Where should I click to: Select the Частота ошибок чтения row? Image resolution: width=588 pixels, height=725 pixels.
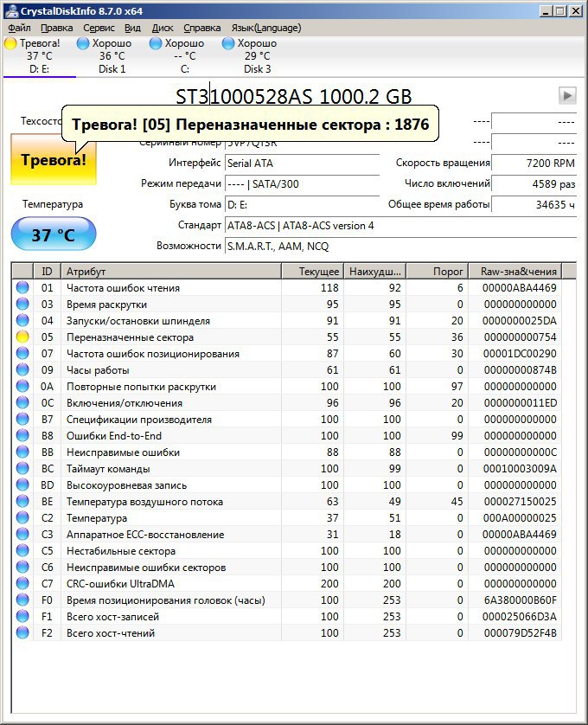286,287
